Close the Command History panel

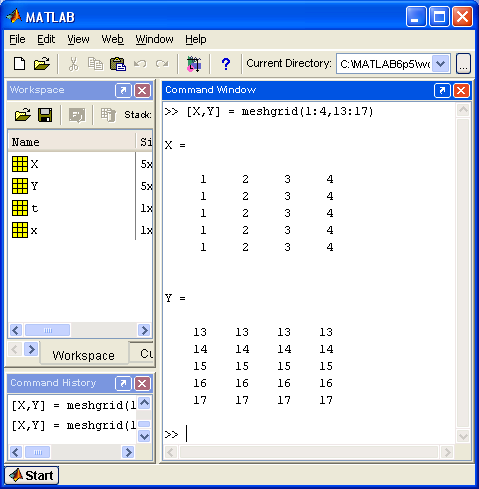[x=142, y=383]
